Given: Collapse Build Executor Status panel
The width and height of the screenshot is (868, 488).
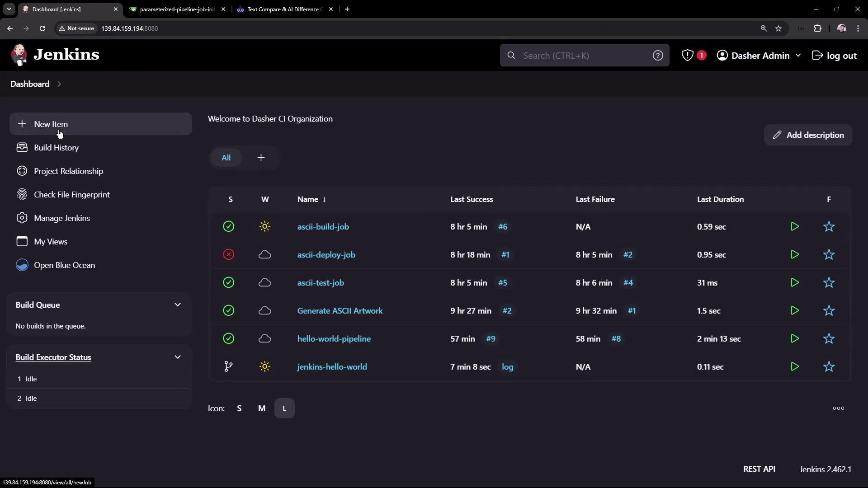Looking at the screenshot, I should (177, 357).
